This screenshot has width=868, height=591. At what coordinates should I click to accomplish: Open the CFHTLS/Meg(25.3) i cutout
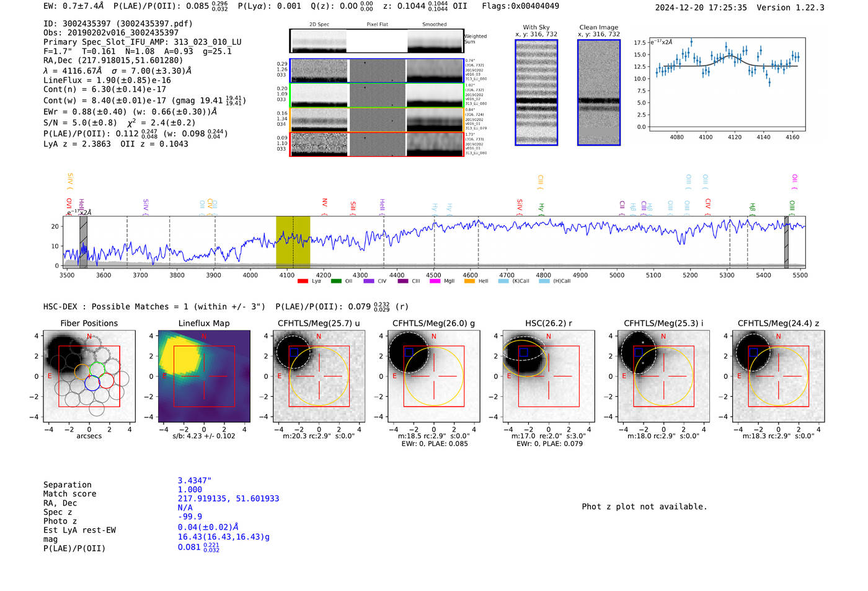tap(663, 376)
